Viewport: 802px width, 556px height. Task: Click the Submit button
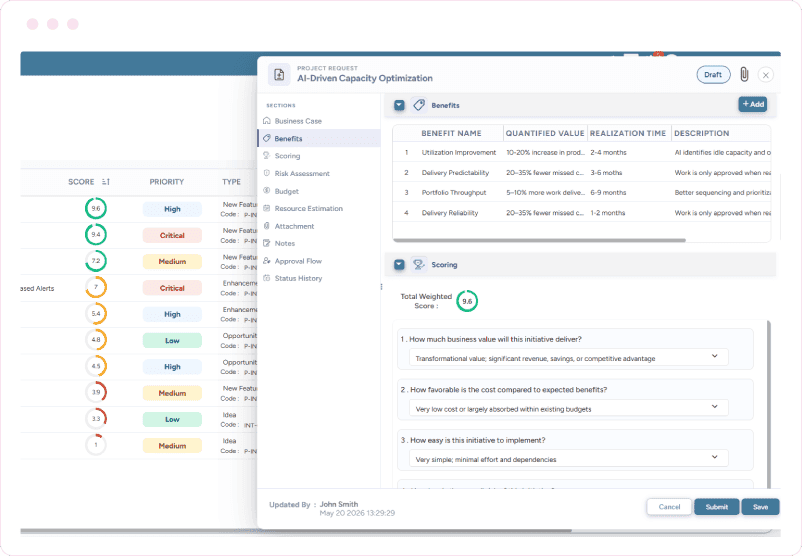pyautogui.click(x=717, y=507)
